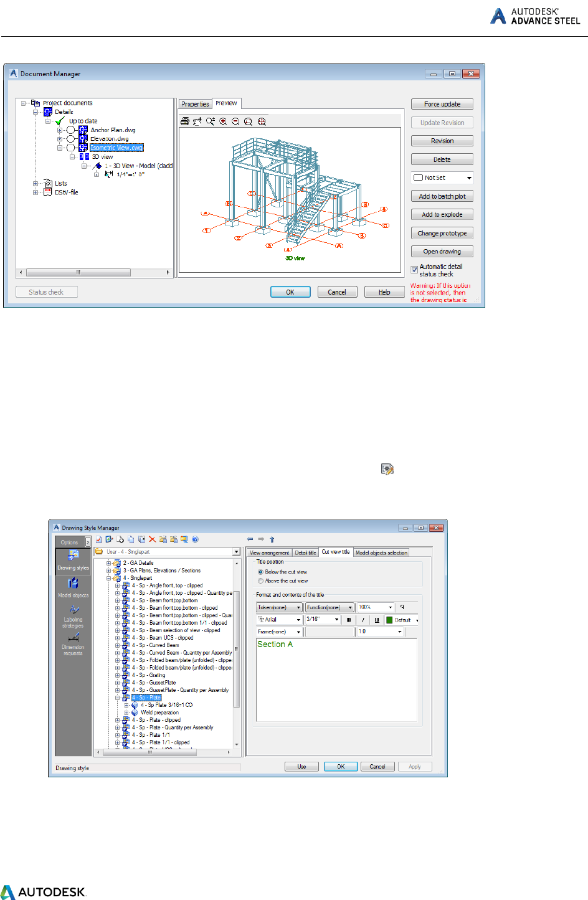Click the blue help question mark icon

click(195, 539)
